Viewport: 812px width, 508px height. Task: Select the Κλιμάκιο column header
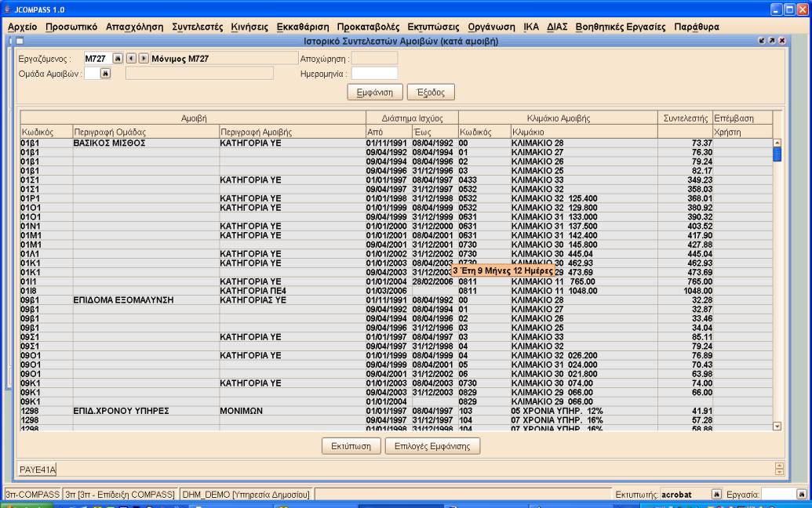584,132
